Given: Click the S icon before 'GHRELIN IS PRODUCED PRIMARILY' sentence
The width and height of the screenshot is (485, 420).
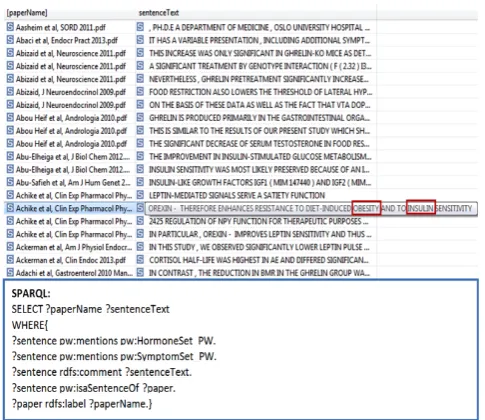Looking at the screenshot, I should pos(140,118).
